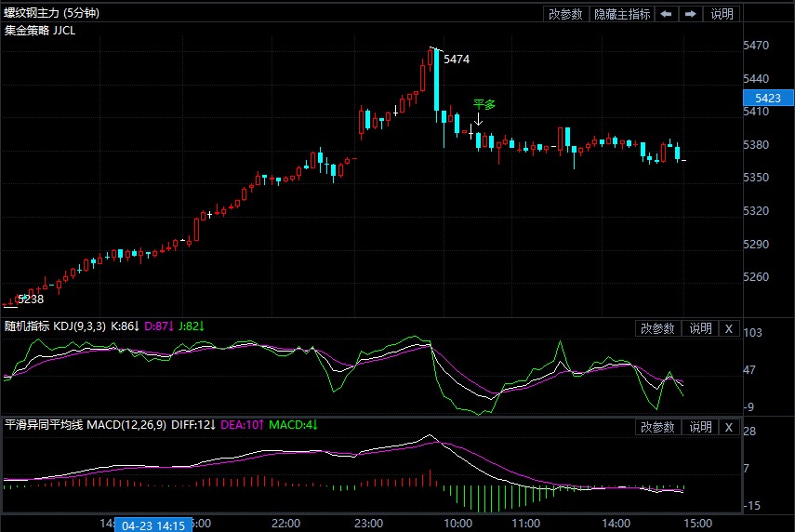The height and width of the screenshot is (532, 795).
Task: Open 改参数 for the MACD indicator
Action: tap(657, 427)
